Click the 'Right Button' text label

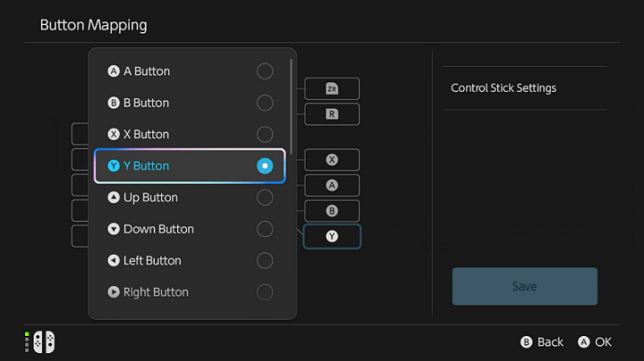(156, 292)
